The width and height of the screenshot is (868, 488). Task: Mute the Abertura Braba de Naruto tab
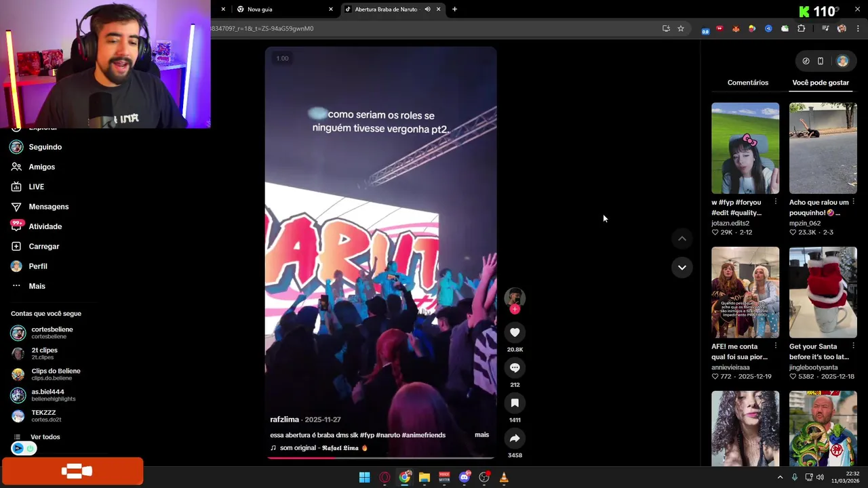click(x=427, y=9)
